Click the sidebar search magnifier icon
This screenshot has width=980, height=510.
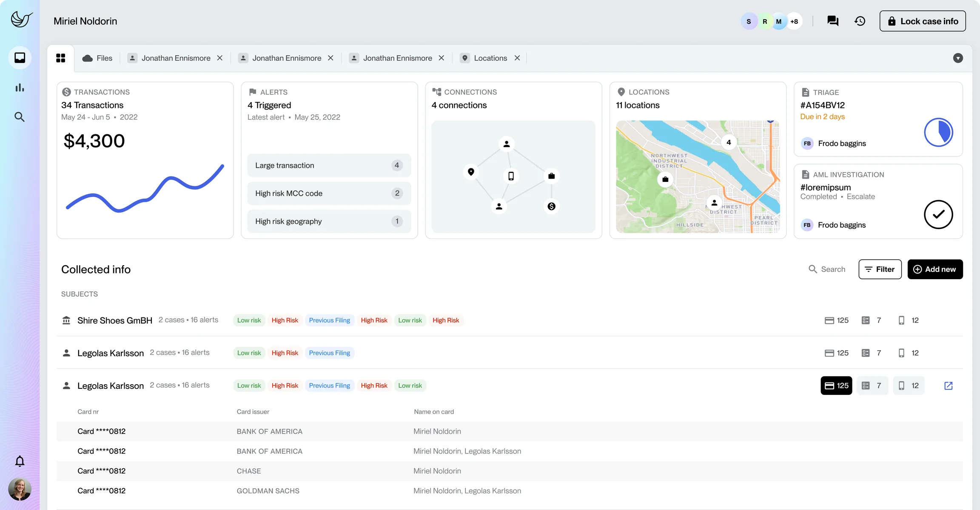20,117
